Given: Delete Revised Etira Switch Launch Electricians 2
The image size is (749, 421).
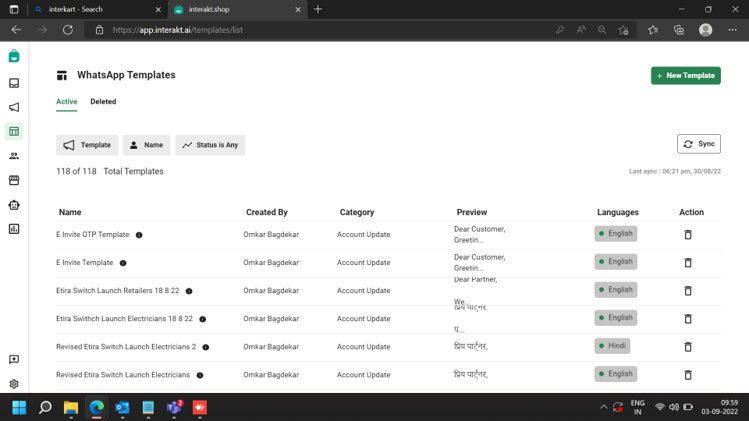Looking at the screenshot, I should (688, 347).
